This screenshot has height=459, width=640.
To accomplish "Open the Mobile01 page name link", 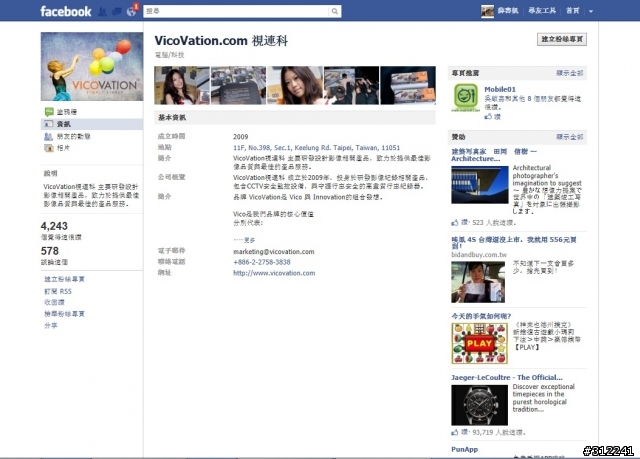I will (500, 89).
